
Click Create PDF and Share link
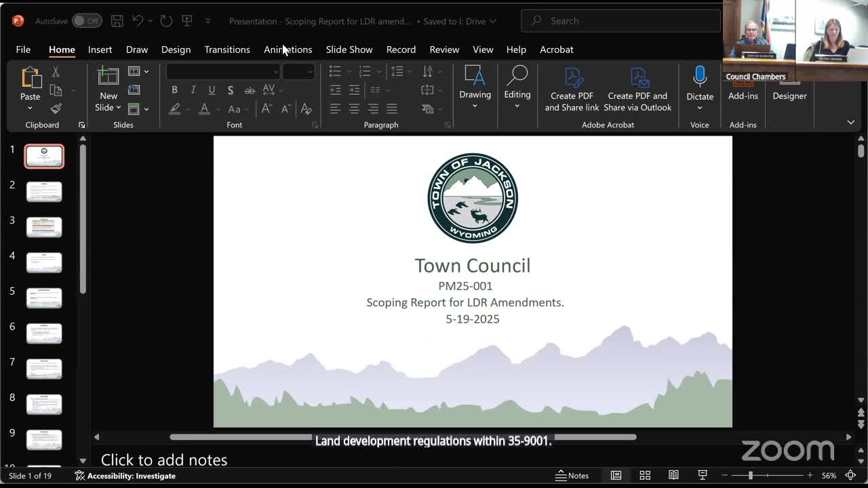click(x=572, y=89)
